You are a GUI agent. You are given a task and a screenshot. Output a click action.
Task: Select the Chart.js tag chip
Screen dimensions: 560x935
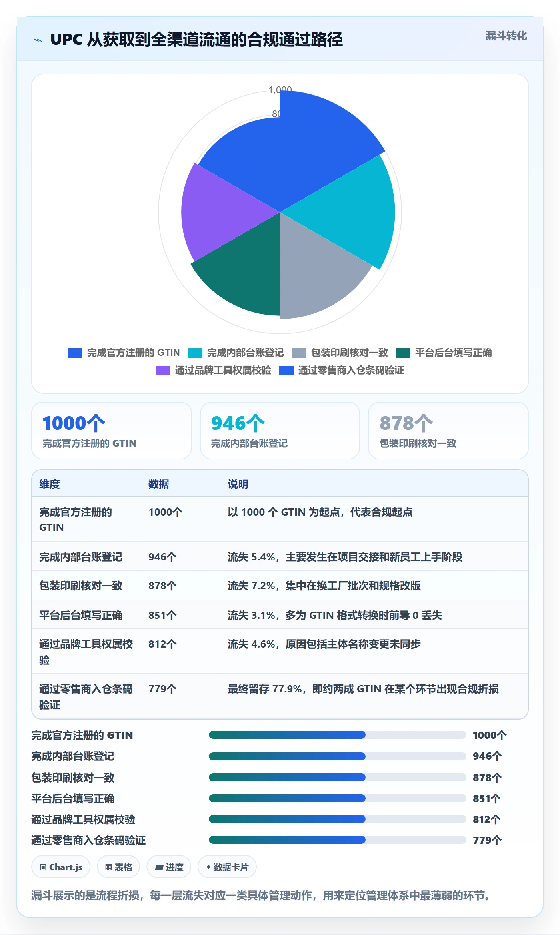(61, 867)
